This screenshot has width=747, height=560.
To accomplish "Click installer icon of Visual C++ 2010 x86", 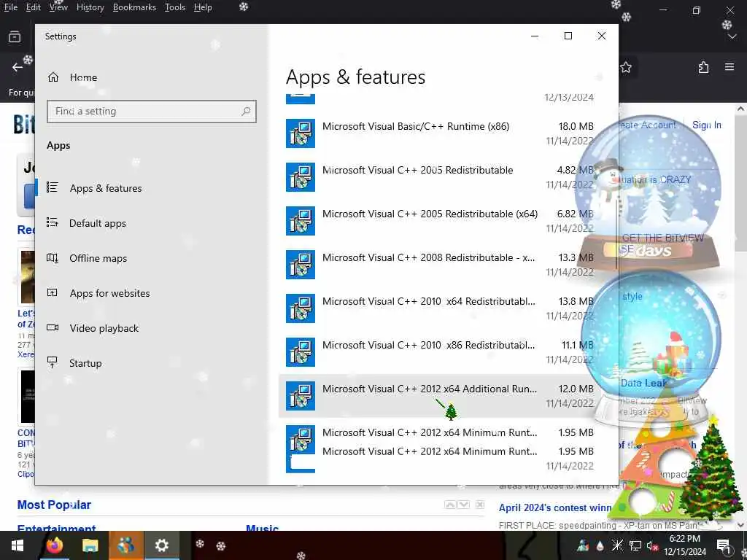I will pos(301,352).
